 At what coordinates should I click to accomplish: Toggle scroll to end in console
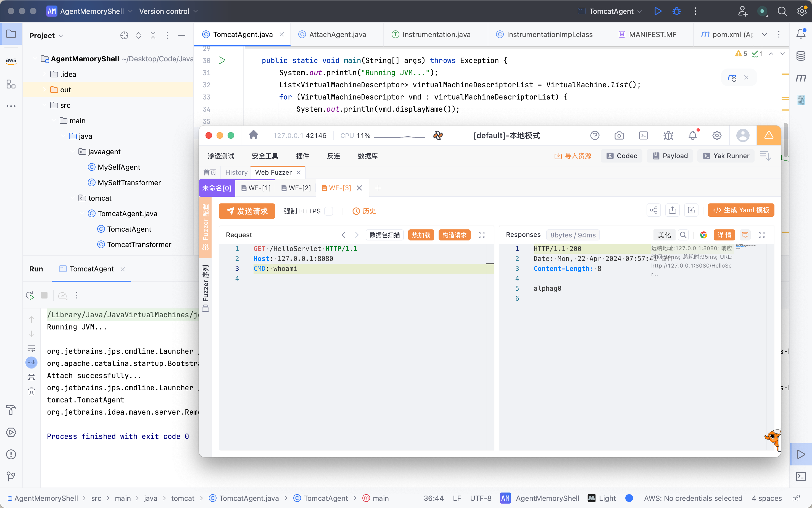[x=31, y=362]
